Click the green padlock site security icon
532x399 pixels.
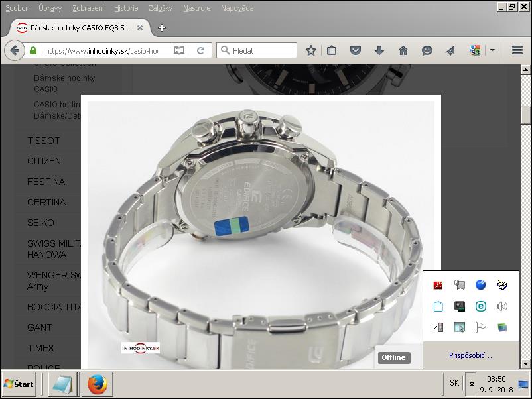coord(33,51)
